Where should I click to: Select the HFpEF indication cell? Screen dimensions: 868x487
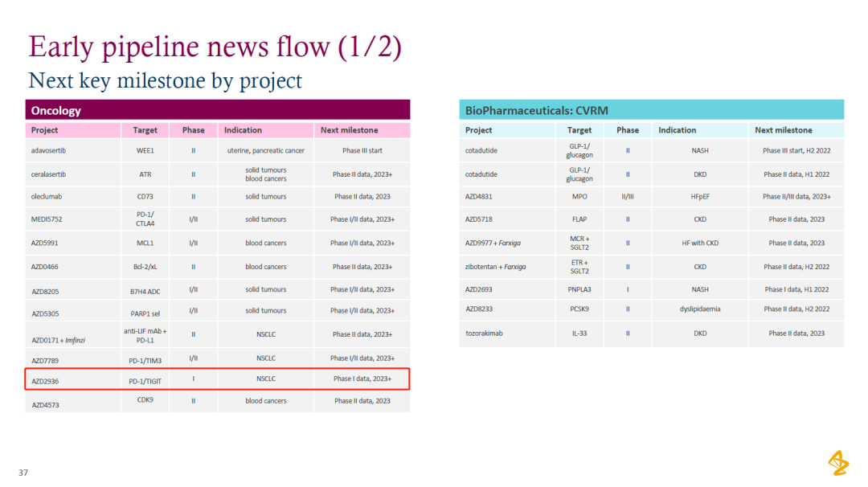(x=699, y=196)
